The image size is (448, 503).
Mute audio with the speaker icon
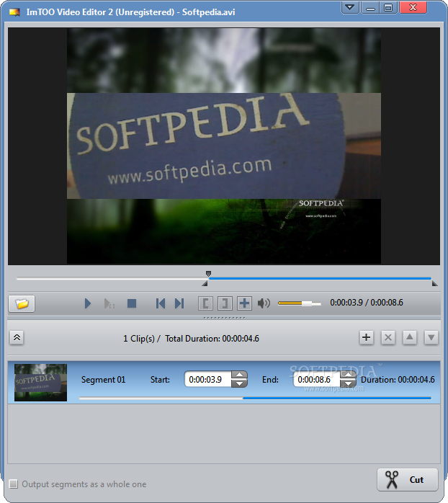264,303
